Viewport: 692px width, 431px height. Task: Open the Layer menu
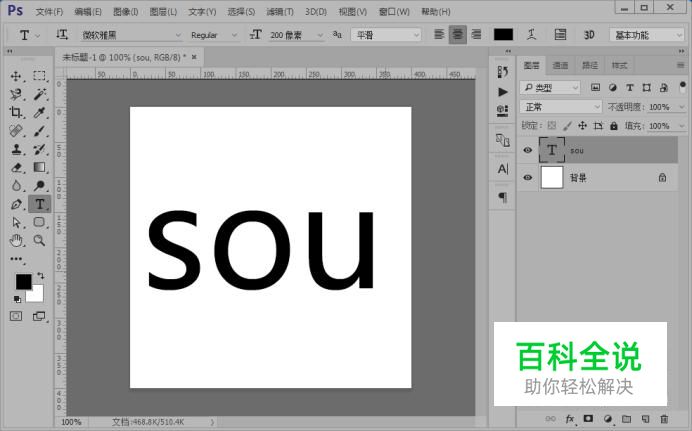click(x=163, y=11)
